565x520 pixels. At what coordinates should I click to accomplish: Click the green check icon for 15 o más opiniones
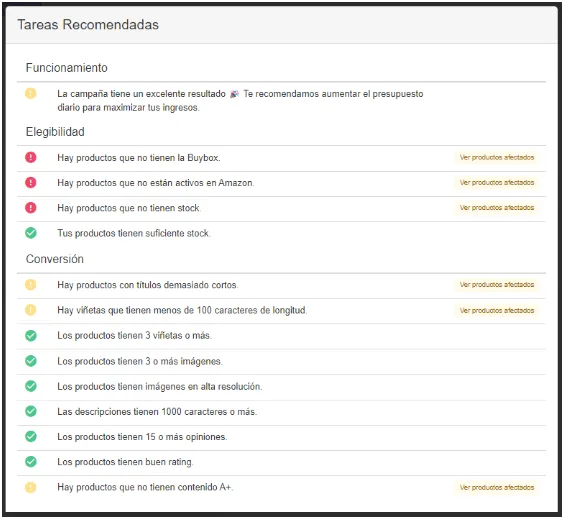31,436
